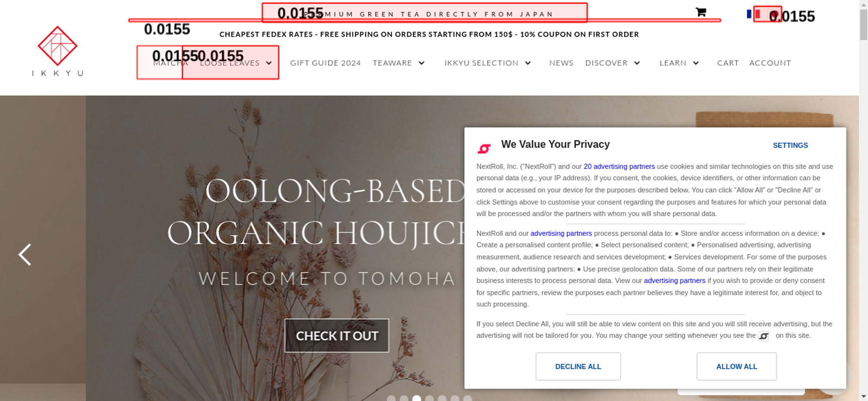
Task: Open privacy Settings link
Action: [790, 146]
